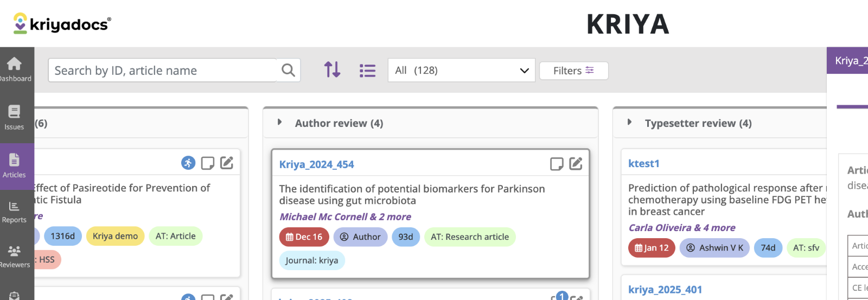
Task: Open the All (128) dropdown
Action: pos(461,71)
